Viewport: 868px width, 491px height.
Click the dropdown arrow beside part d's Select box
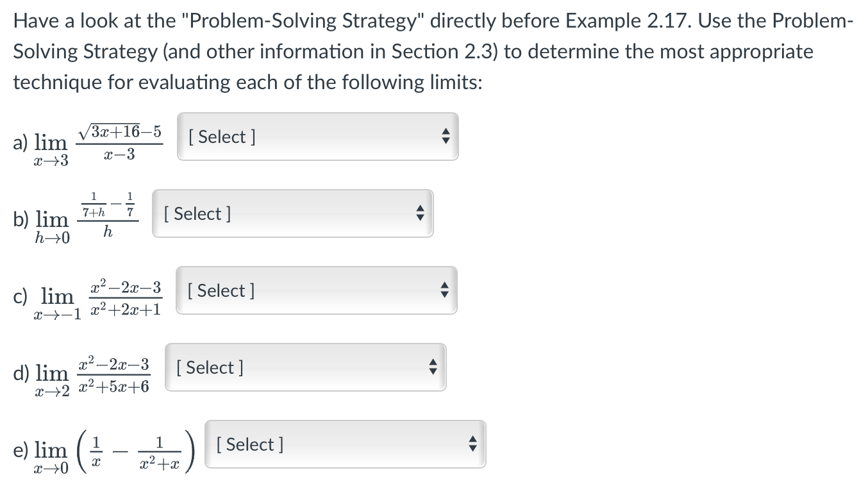tap(433, 367)
